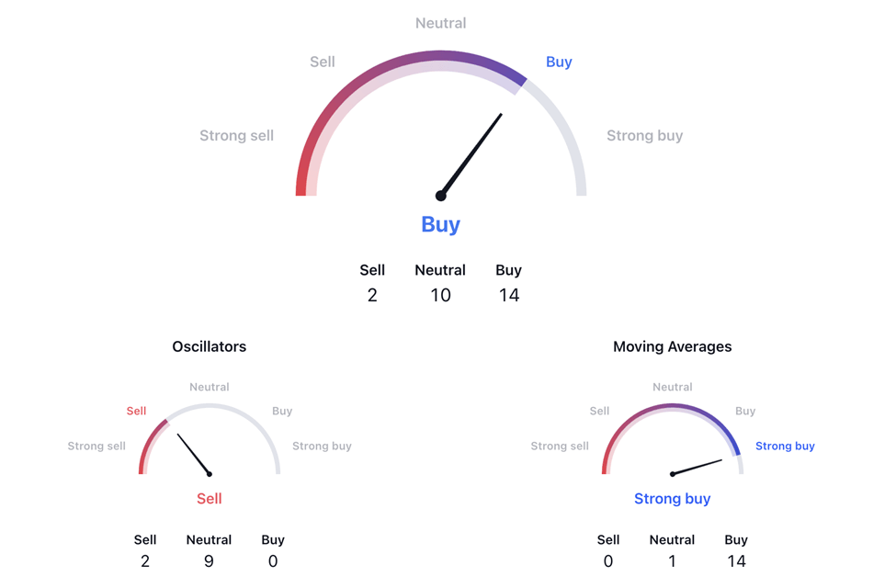Image resolution: width=896 pixels, height=588 pixels.
Task: Select the Strong buy label on main gauge
Action: [644, 136]
